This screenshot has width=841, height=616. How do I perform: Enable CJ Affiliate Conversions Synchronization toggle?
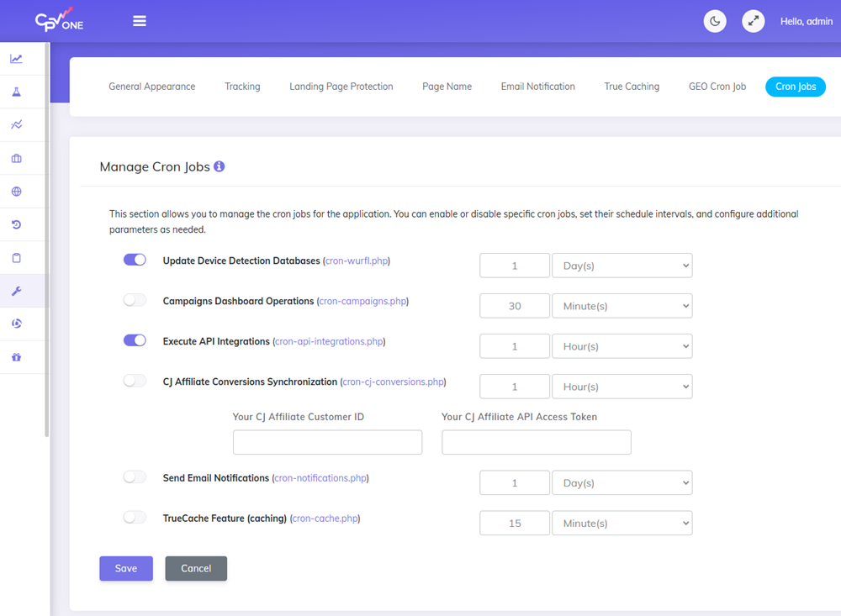tap(135, 381)
